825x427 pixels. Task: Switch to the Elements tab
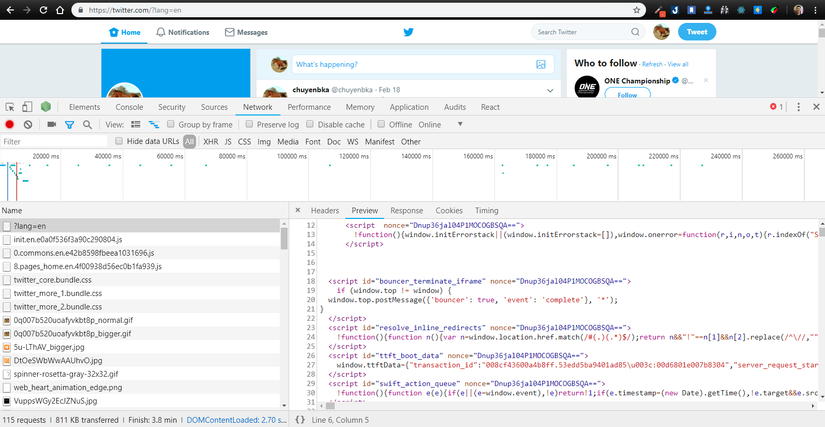85,107
